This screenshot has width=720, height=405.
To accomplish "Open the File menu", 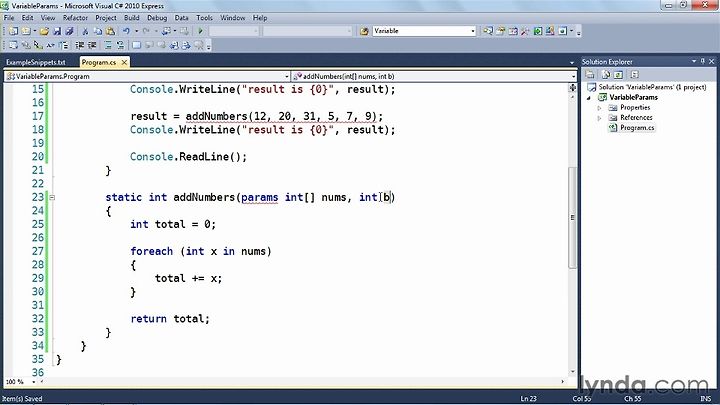I will pos(9,18).
